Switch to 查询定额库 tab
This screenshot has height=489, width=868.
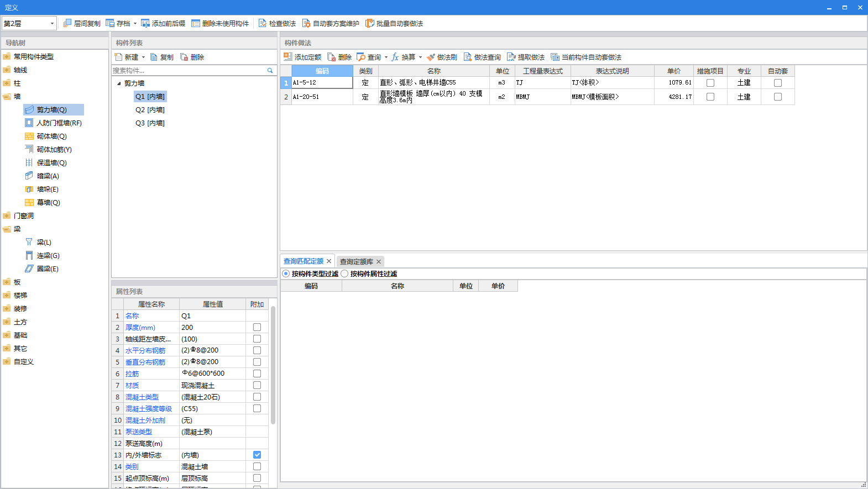pyautogui.click(x=357, y=262)
